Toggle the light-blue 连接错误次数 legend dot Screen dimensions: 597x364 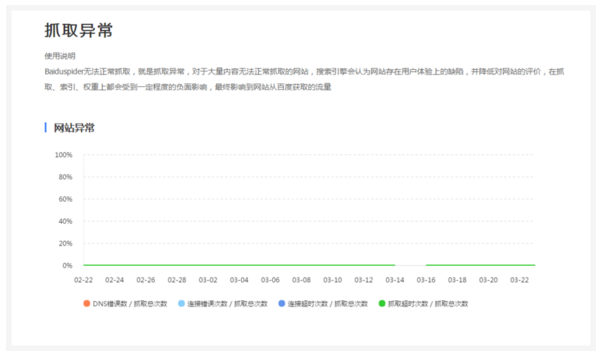click(182, 303)
